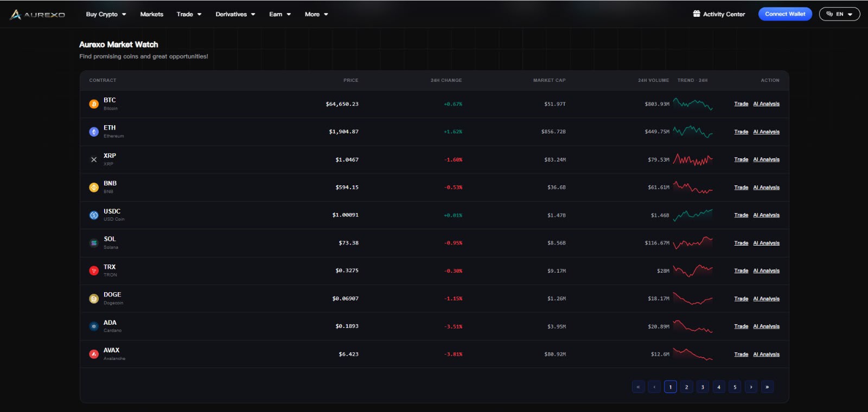Image resolution: width=868 pixels, height=412 pixels.
Task: Click the Solana coin icon
Action: point(94,243)
